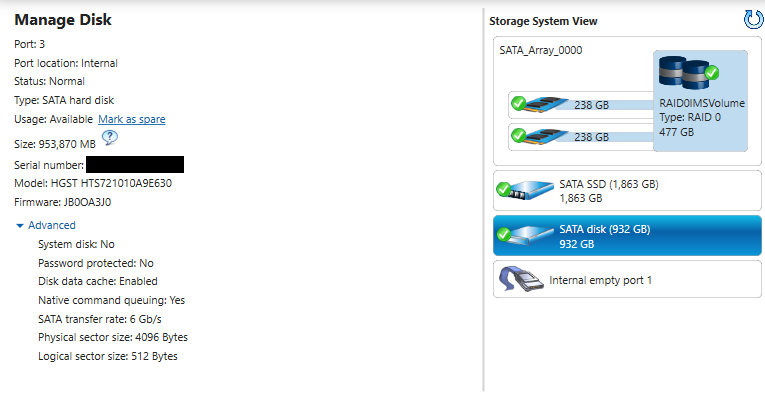765x393 pixels.
Task: Click the Manage Disk heading
Action: 63,20
